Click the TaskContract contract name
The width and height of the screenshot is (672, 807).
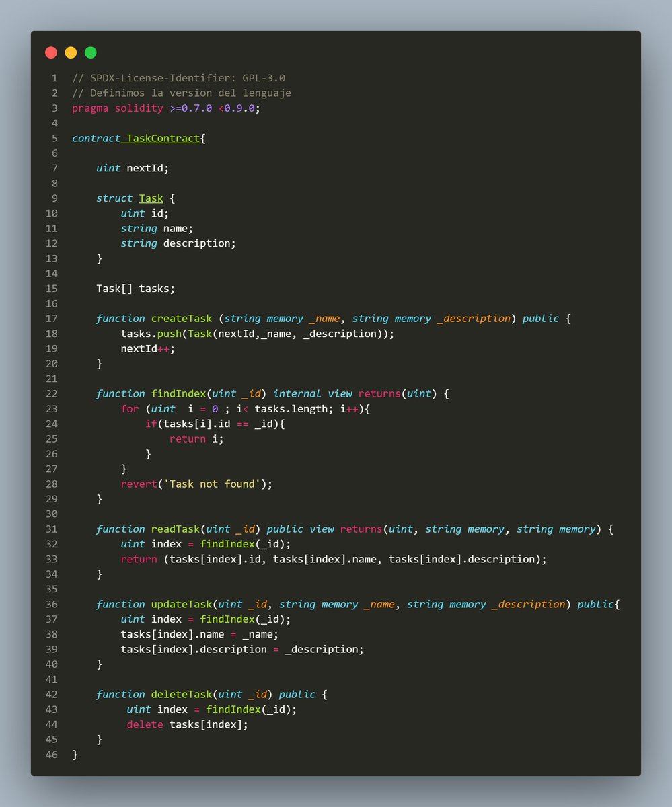pos(163,138)
